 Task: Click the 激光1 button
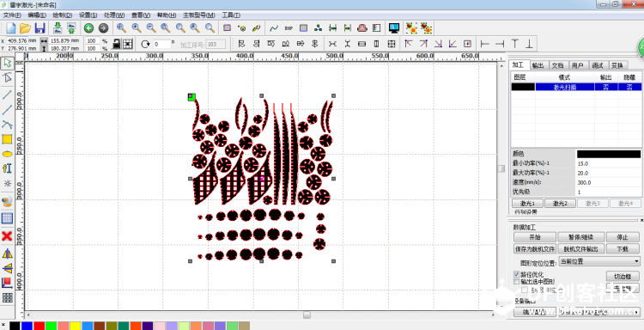pos(528,204)
